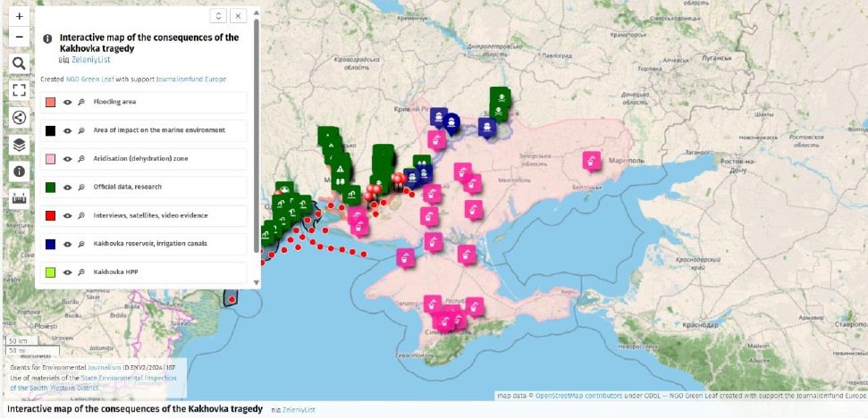Zoom to the Aridisation zone layer
Viewport: 868px width, 418px height.
coord(80,158)
